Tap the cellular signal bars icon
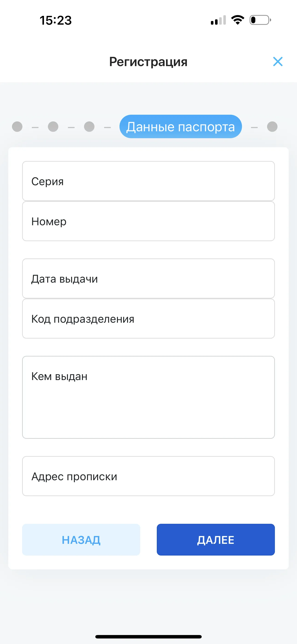The height and width of the screenshot is (644, 297). point(218,20)
